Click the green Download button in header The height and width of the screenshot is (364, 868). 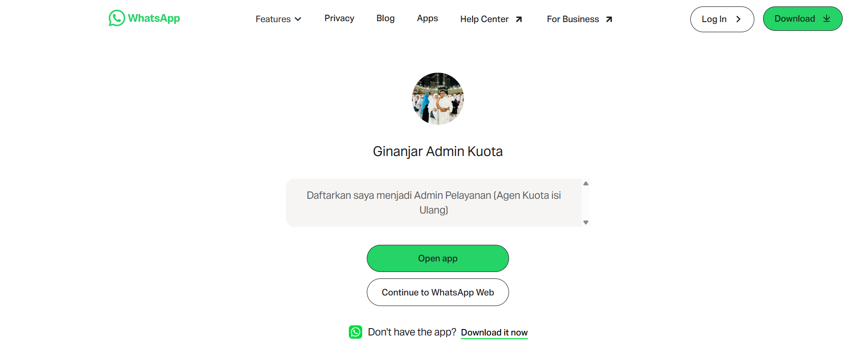(x=802, y=19)
